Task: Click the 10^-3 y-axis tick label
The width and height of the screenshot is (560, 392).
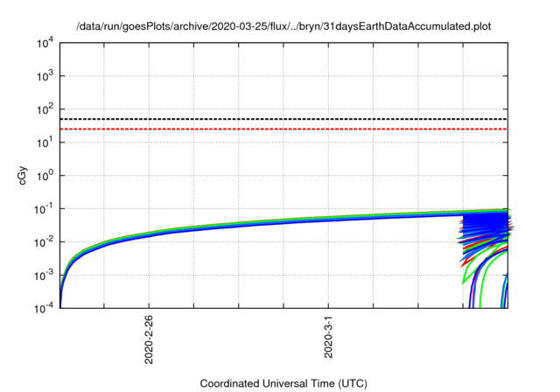Action: 43,276
